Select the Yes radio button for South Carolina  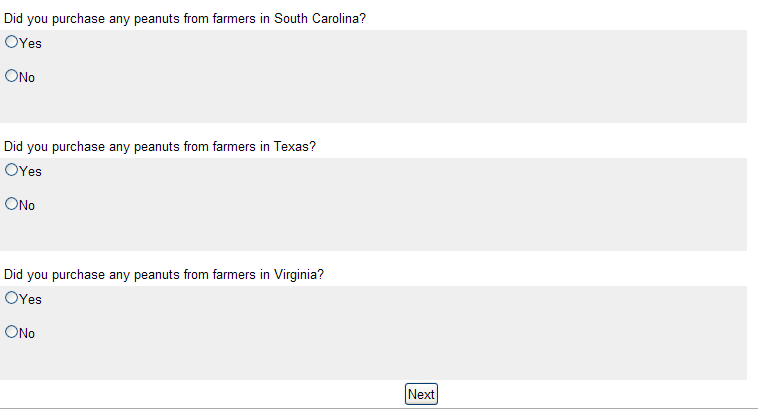coord(12,42)
